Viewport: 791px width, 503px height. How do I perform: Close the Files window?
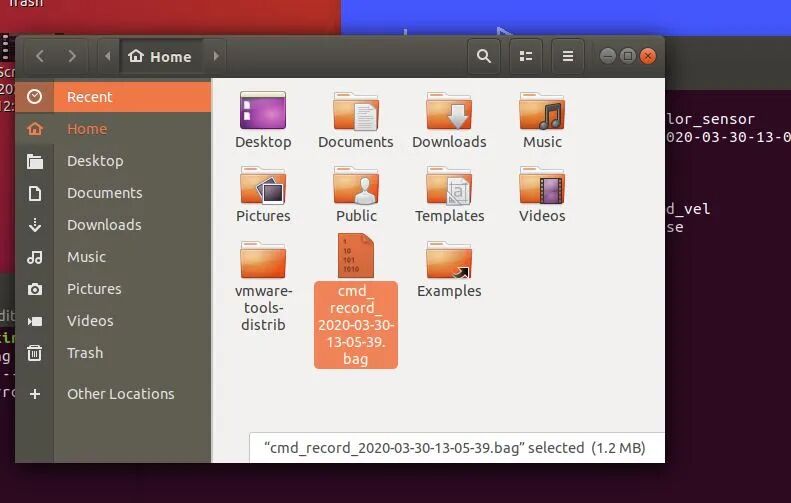(648, 56)
